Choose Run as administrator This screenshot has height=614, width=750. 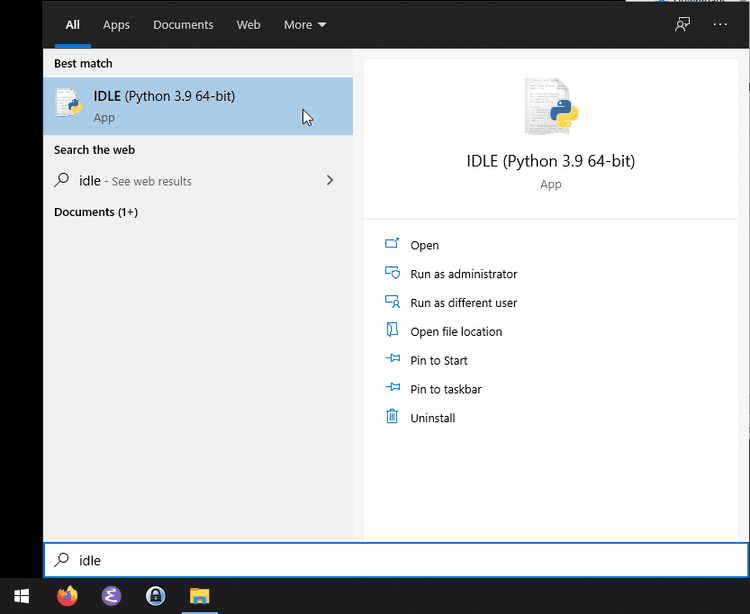tap(463, 274)
